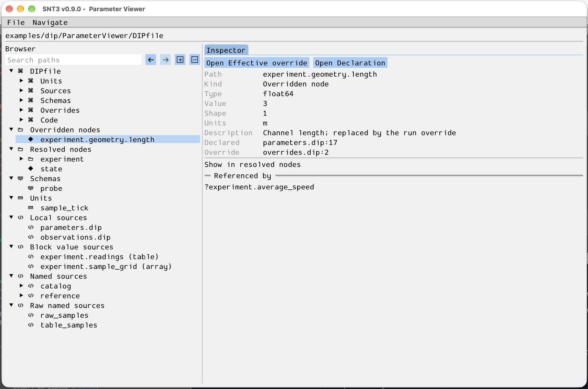This screenshot has height=389, width=588.
Task: Collapse the Raw named sources group
Action: (11, 305)
